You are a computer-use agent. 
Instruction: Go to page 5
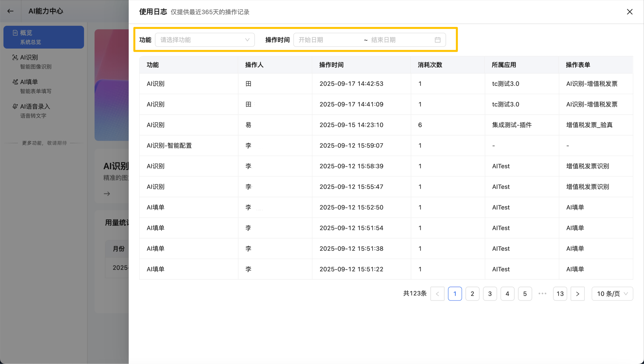pyautogui.click(x=525, y=294)
